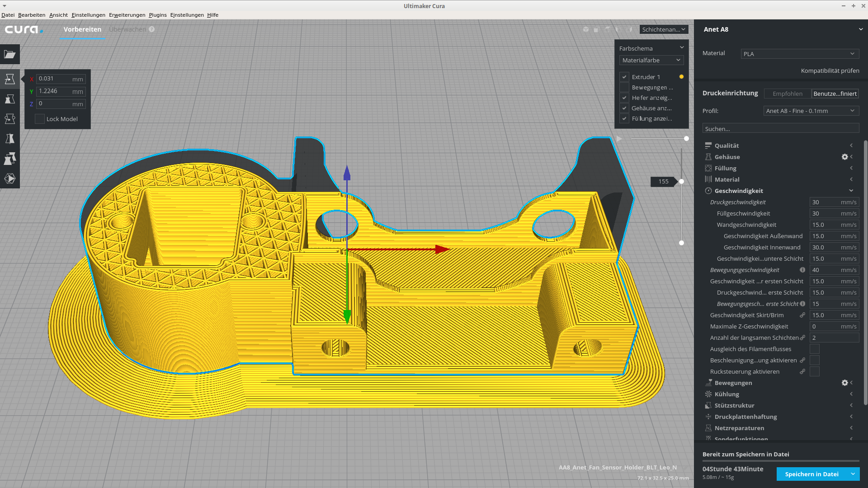The width and height of the screenshot is (868, 488).
Task: Open the Materialfarbe color scheme dropdown
Action: (x=651, y=60)
